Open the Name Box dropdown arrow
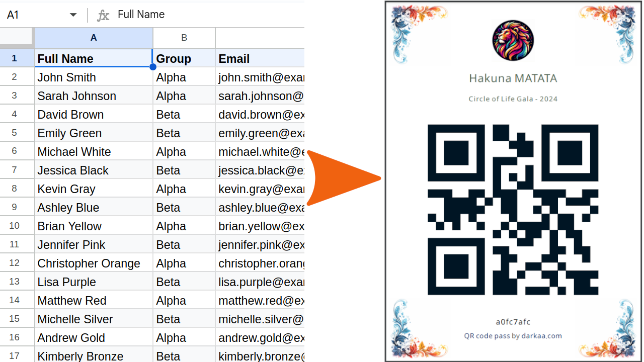The height and width of the screenshot is (362, 644). tap(73, 15)
